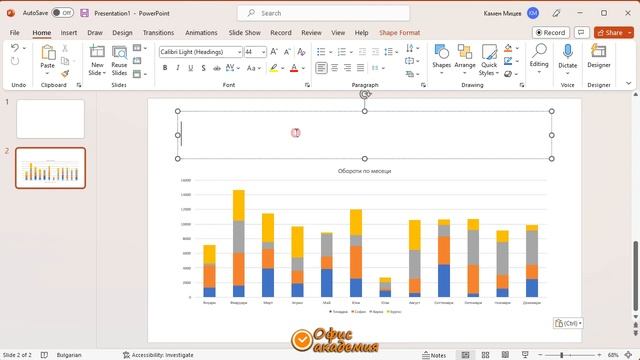Open font name dropdown Calibri Light

pyautogui.click(x=240, y=52)
